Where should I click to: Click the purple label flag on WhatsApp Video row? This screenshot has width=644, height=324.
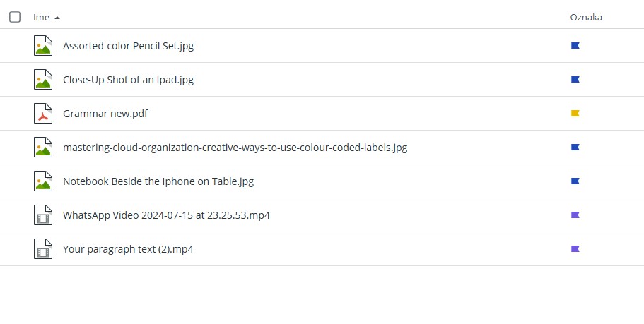point(575,215)
